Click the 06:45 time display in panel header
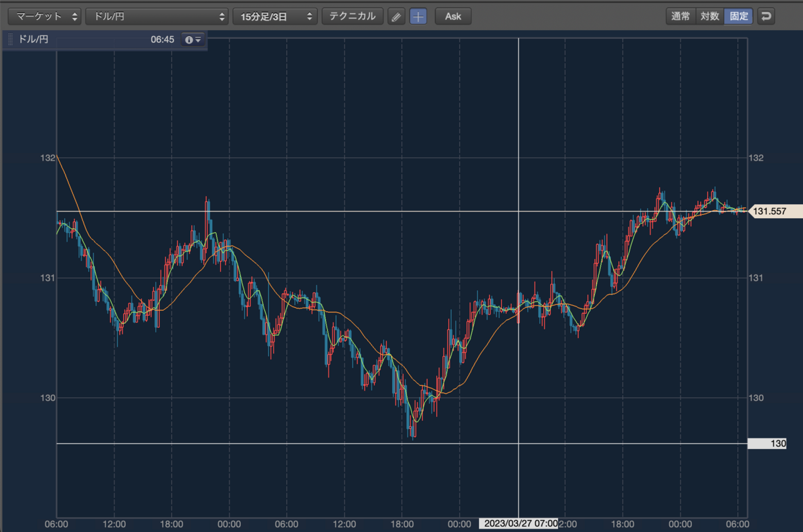Viewport: 803px width, 532px height. (162, 40)
